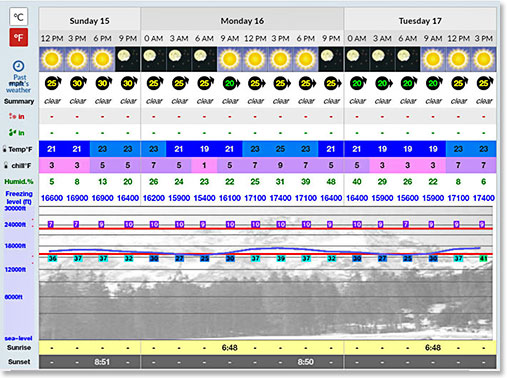Image resolution: width=507 pixels, height=378 pixels.
Task: Select the Monday 16 day header
Action: click(x=242, y=21)
